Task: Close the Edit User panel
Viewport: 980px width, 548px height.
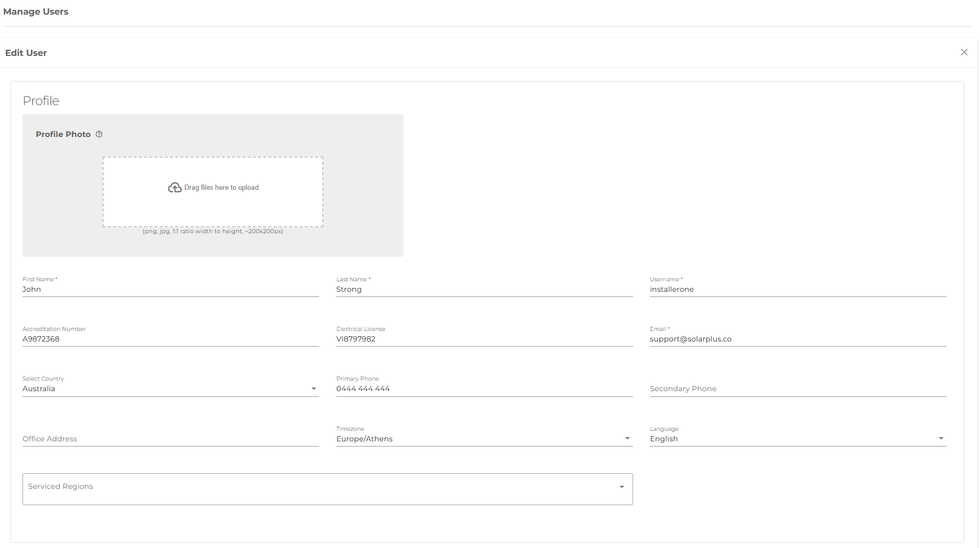Action: click(x=964, y=52)
